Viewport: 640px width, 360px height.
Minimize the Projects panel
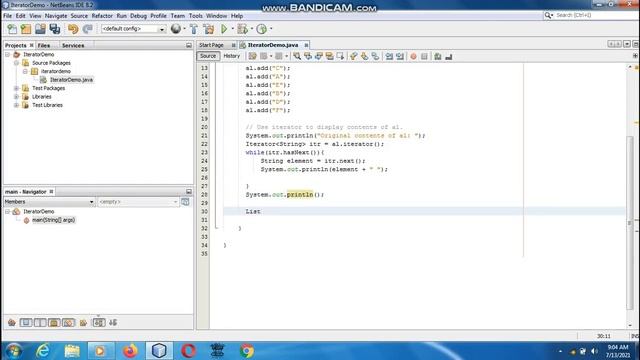[189, 45]
